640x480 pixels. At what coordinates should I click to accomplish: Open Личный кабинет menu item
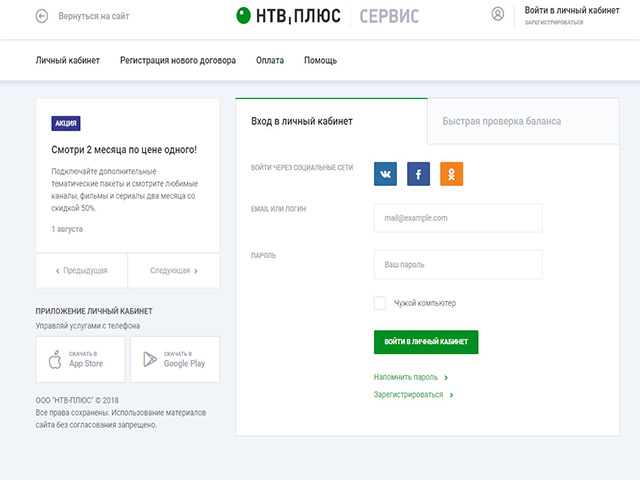pos(68,60)
